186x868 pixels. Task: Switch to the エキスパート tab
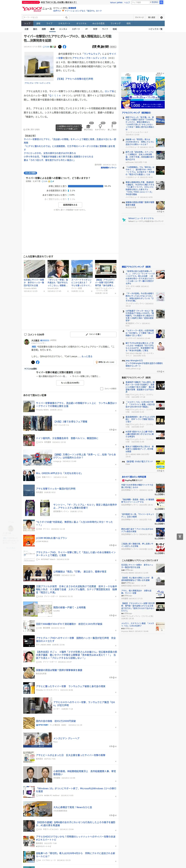(64, 24)
